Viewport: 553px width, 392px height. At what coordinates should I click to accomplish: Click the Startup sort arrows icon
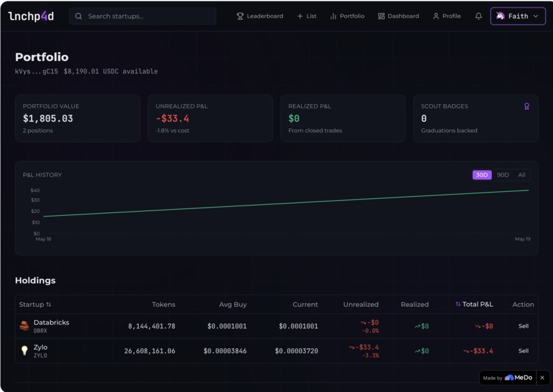[x=49, y=305]
